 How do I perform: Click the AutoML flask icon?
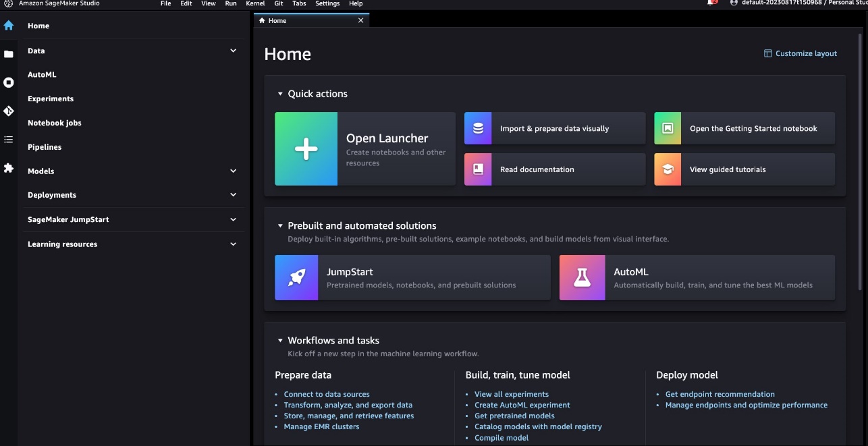click(x=582, y=277)
